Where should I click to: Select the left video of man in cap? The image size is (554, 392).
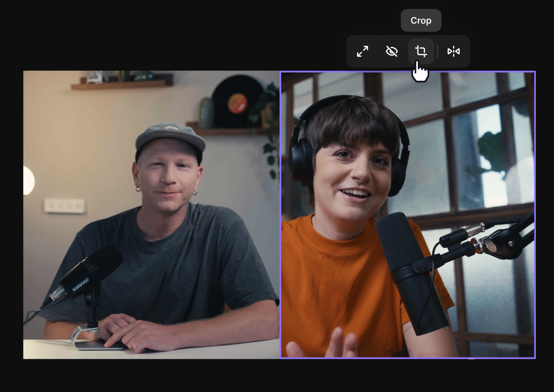[151, 215]
